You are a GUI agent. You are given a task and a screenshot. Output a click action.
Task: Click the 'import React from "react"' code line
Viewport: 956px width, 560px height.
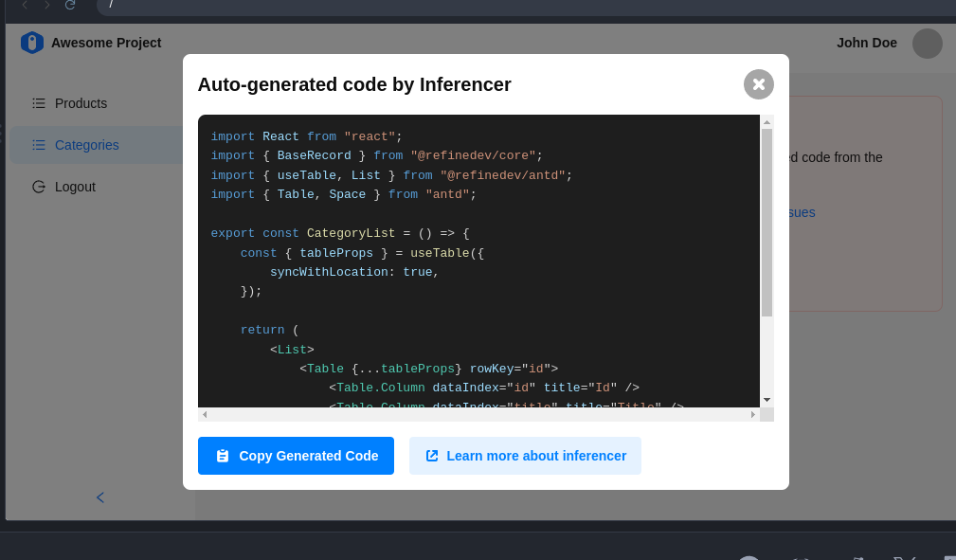click(x=306, y=136)
